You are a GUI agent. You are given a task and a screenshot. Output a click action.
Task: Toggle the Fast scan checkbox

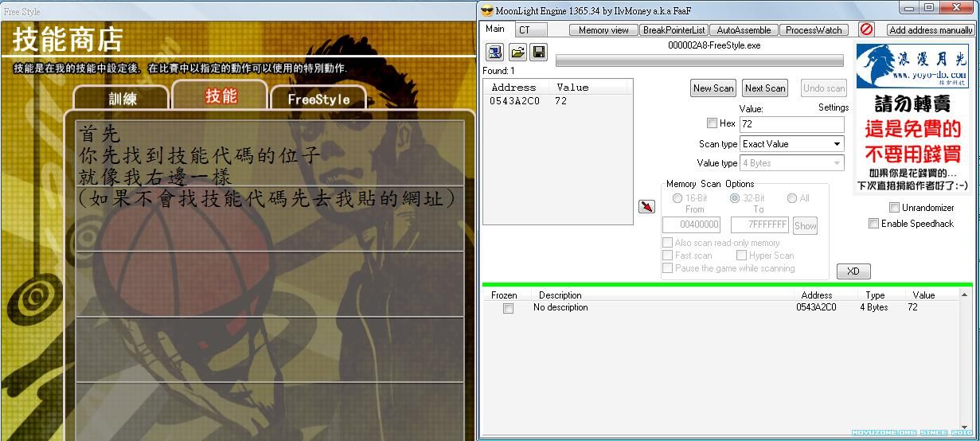[668, 256]
